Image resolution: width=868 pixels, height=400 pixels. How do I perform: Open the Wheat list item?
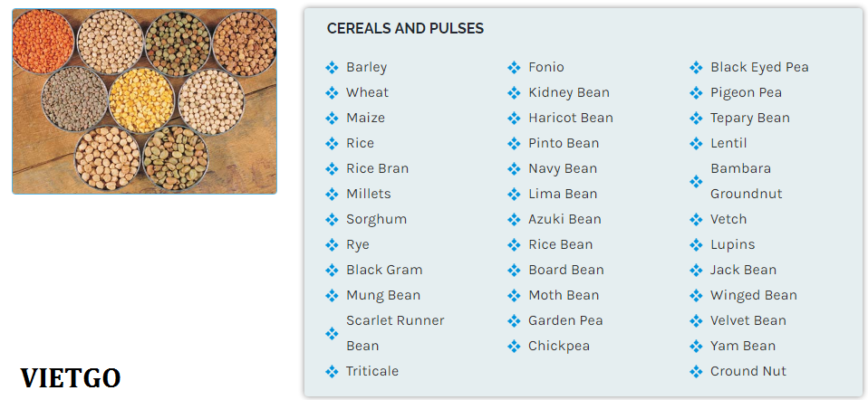367,92
